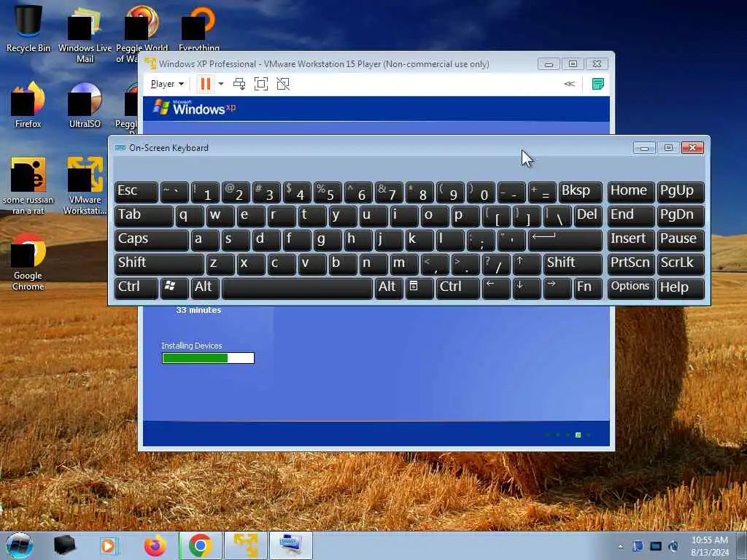The width and height of the screenshot is (747, 560).
Task: Click the PgDn key
Action: pyautogui.click(x=681, y=216)
